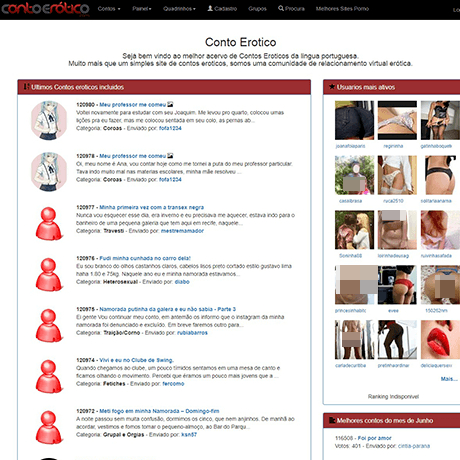Open the author link cintia-parana
The image size is (460, 460).
pos(414,446)
